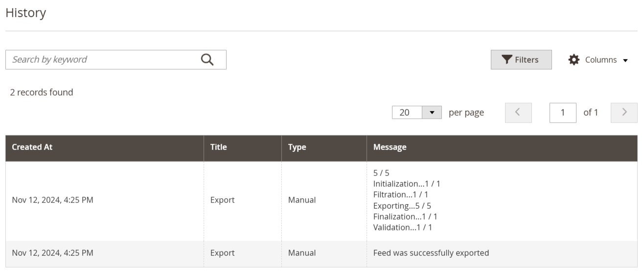Viewport: 644px width, 271px height.
Task: Sort by Created At column header
Action: (105, 148)
